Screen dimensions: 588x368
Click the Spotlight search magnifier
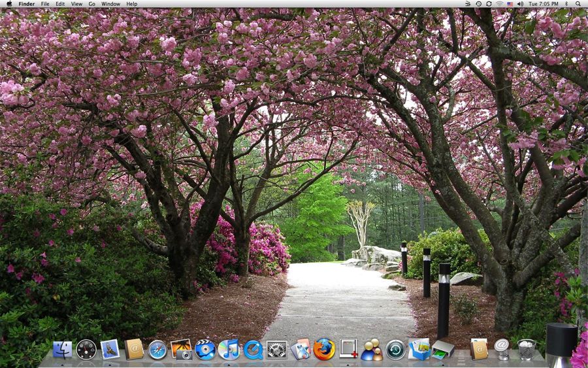(578, 4)
